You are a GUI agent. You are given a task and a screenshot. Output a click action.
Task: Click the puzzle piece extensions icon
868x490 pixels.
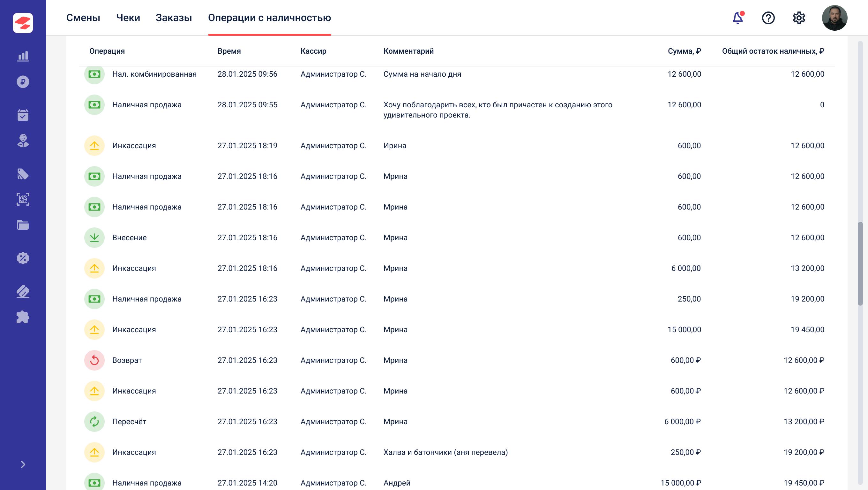pyautogui.click(x=23, y=317)
